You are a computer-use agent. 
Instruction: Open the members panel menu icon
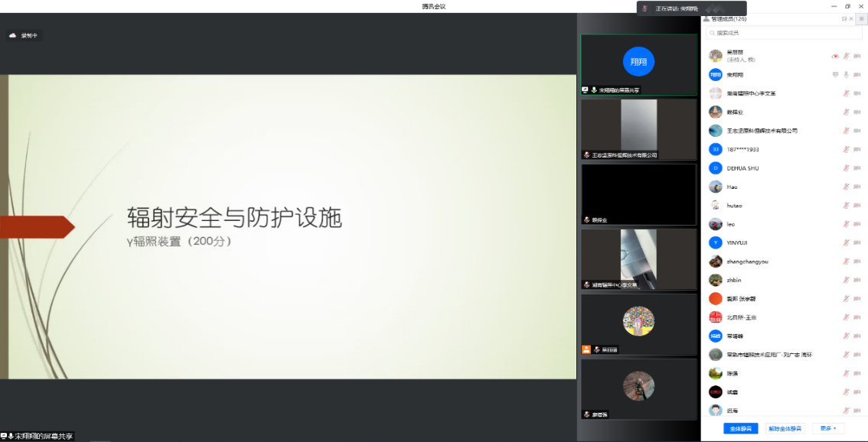(x=860, y=18)
